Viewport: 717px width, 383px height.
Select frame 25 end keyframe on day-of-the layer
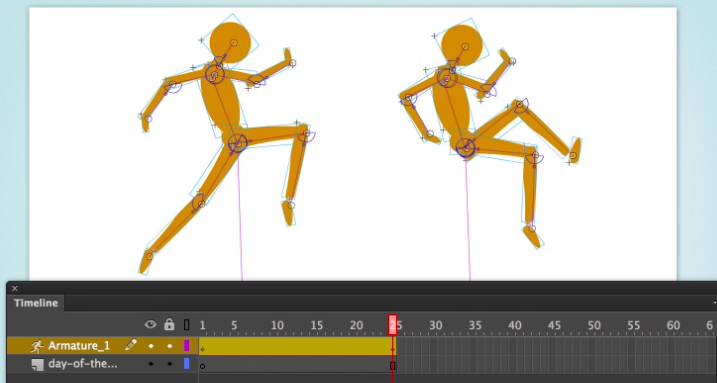point(392,365)
